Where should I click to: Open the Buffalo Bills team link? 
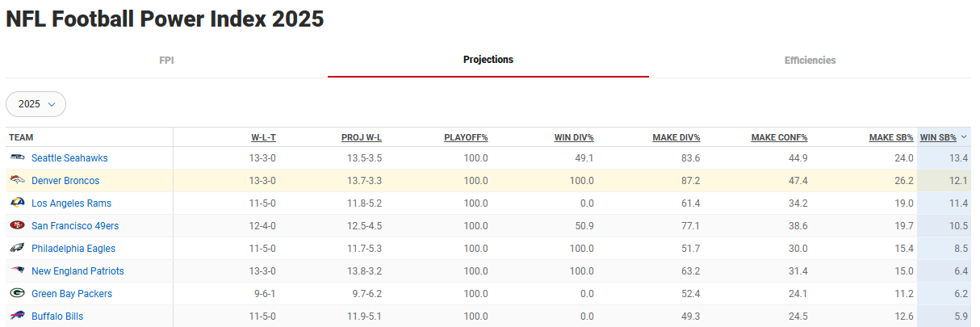[57, 317]
